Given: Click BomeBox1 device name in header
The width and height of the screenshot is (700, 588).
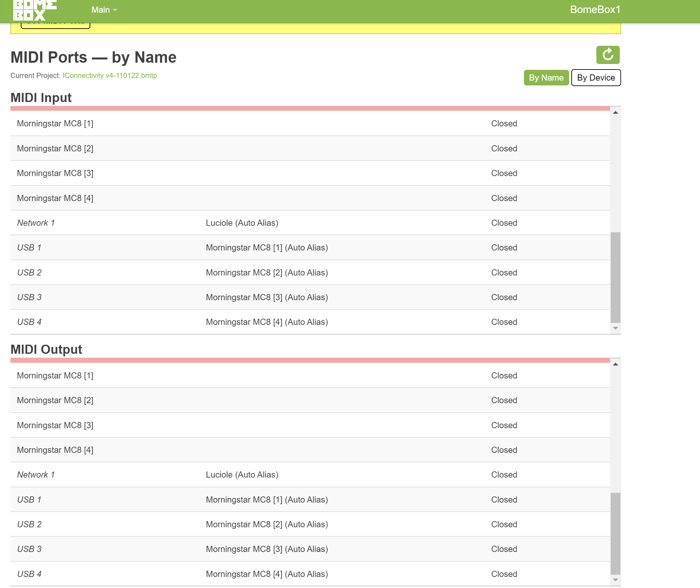Looking at the screenshot, I should (595, 9).
